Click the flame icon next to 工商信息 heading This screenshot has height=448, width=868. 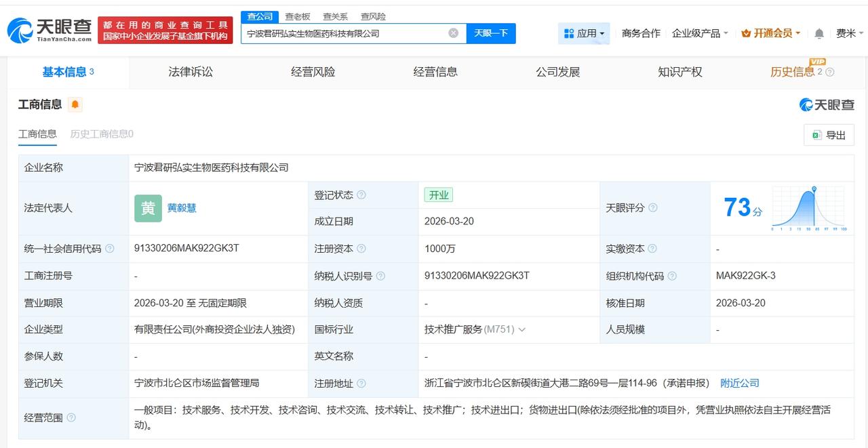pyautogui.click(x=73, y=105)
